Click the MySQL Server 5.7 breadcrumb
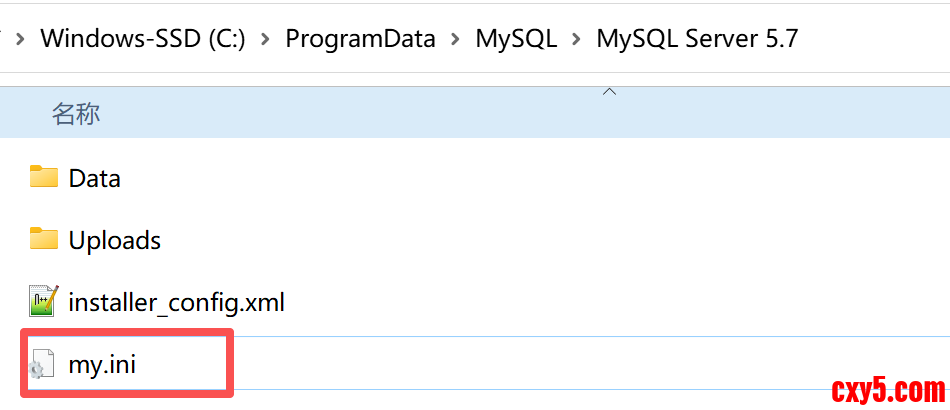Image resolution: width=950 pixels, height=410 pixels. 697,39
